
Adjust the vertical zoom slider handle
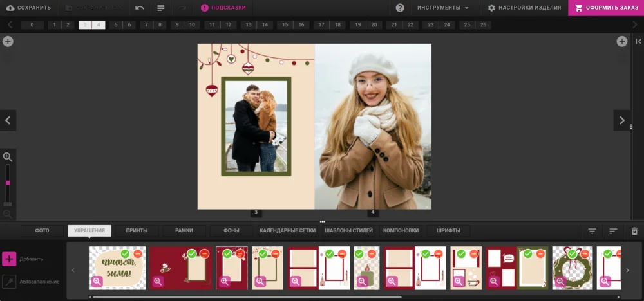[8, 183]
